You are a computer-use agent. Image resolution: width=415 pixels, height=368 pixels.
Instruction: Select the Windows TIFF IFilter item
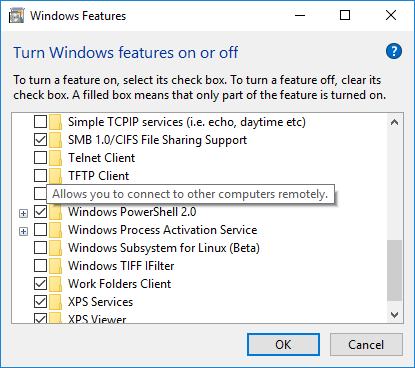121,266
